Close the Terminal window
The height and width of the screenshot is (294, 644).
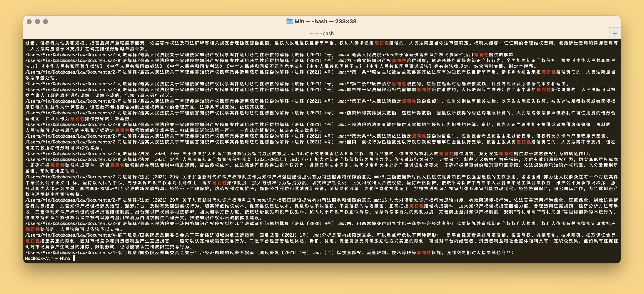coord(29,21)
